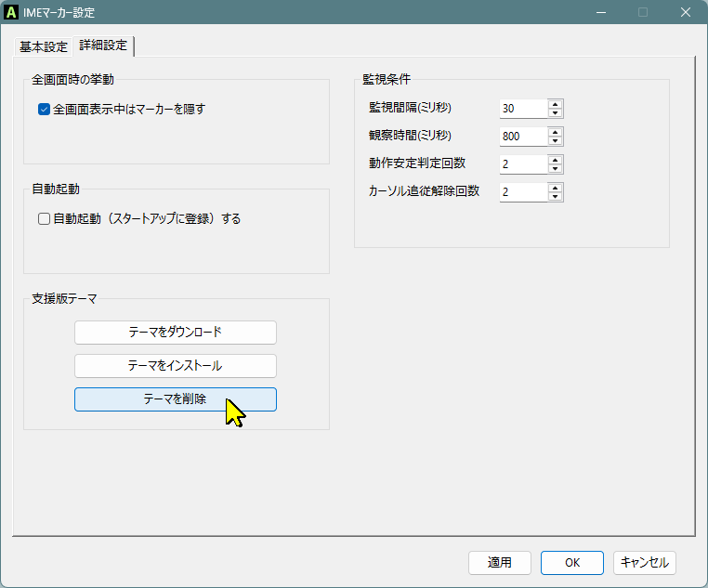Confirm settings with OK button

(x=572, y=563)
